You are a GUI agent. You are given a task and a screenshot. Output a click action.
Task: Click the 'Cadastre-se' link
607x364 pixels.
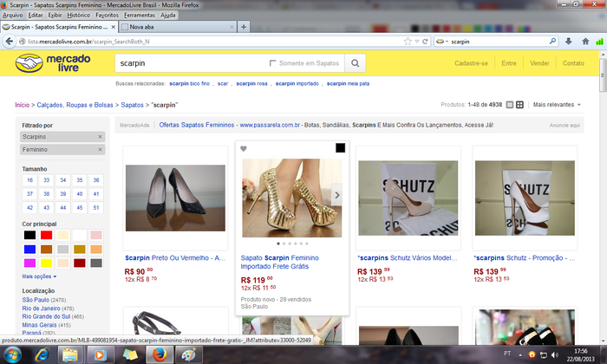471,63
